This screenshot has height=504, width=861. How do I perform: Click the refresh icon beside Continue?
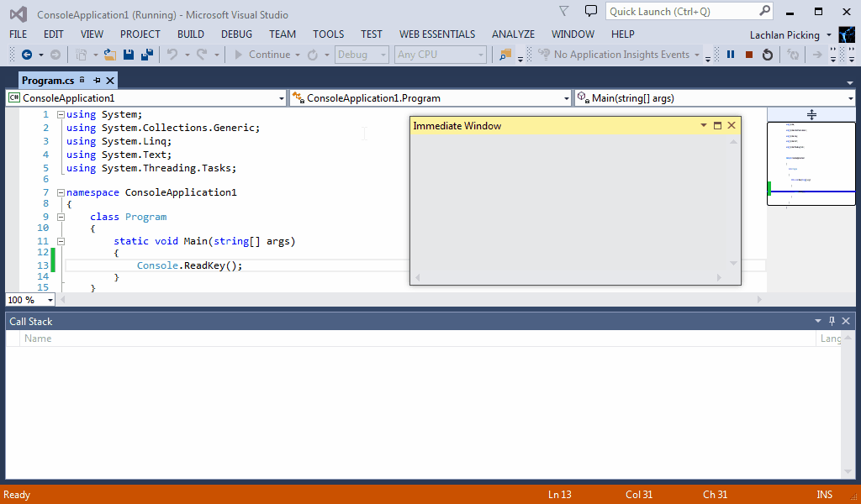pyautogui.click(x=313, y=55)
